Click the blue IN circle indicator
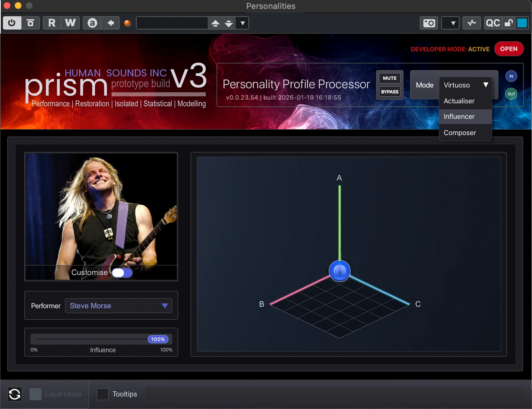 (511, 76)
